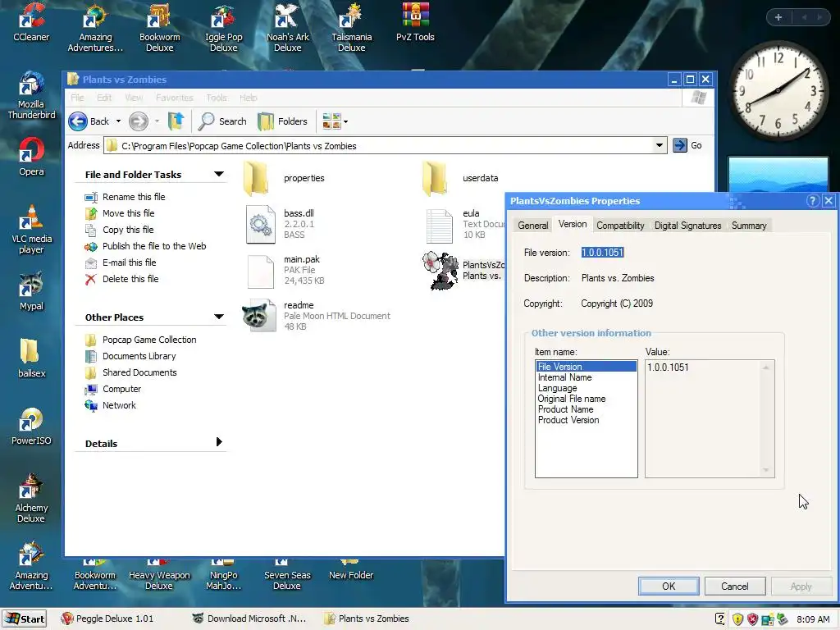Launch Iggle Pop Deluxe shortcut
This screenshot has height=630, width=840.
[x=223, y=27]
